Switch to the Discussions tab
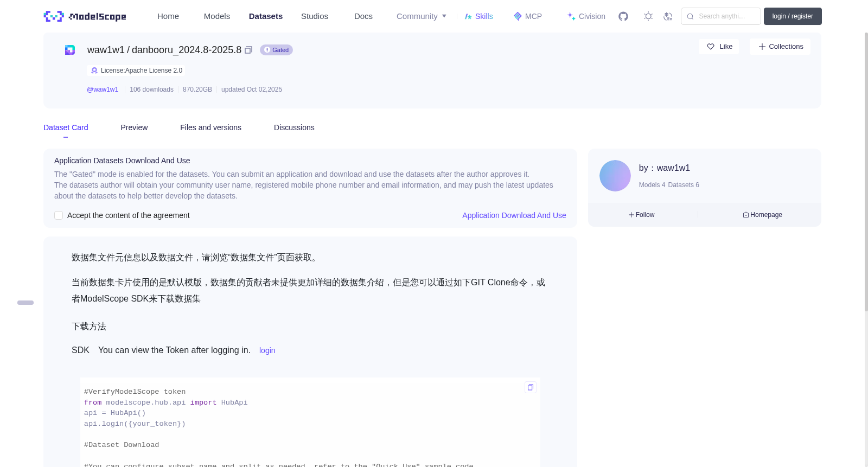Screen dimensions: 868x467 294,127
